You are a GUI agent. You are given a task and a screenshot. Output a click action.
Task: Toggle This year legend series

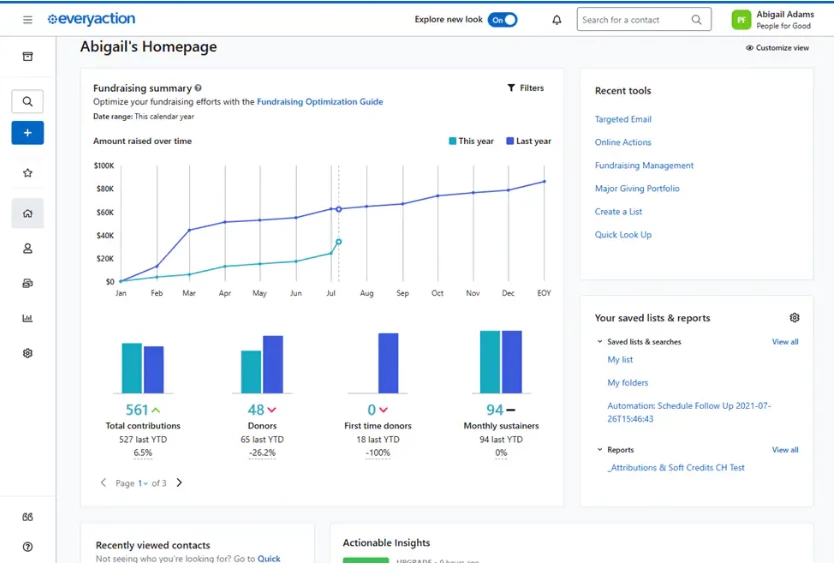point(471,141)
